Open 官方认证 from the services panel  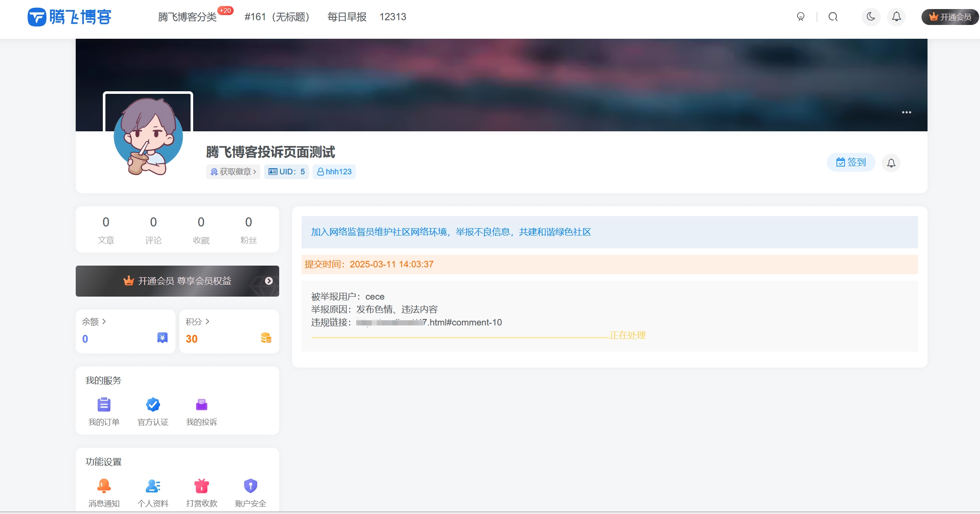tap(153, 405)
